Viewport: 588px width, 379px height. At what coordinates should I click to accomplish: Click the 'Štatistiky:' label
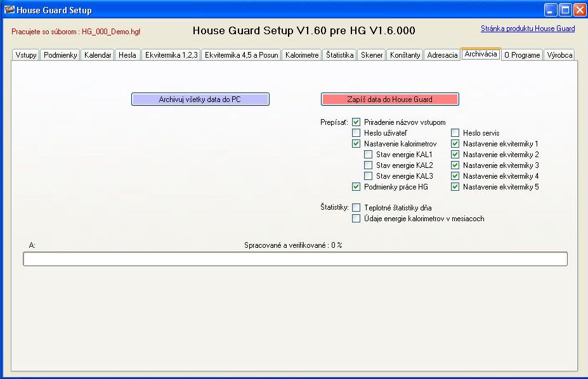pos(334,207)
